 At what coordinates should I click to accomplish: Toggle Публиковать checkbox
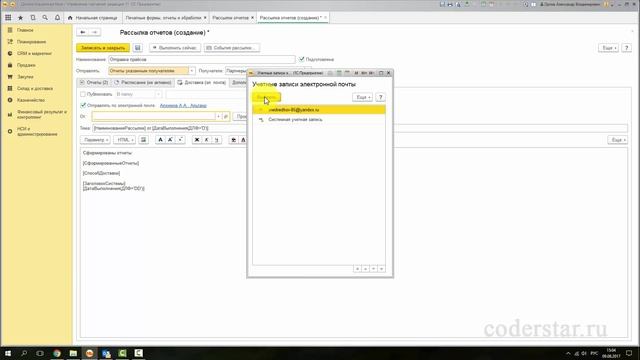(83, 94)
